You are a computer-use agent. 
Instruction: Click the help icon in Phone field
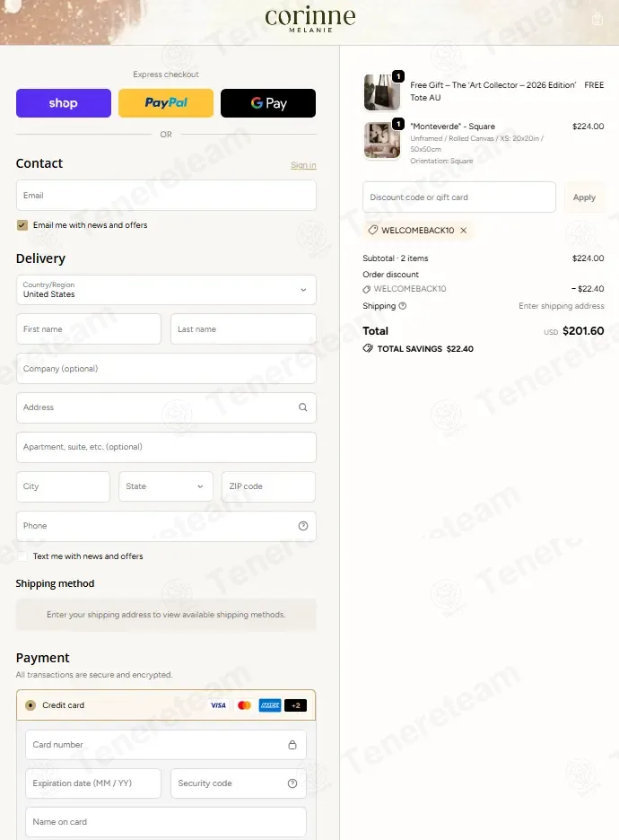[303, 526]
